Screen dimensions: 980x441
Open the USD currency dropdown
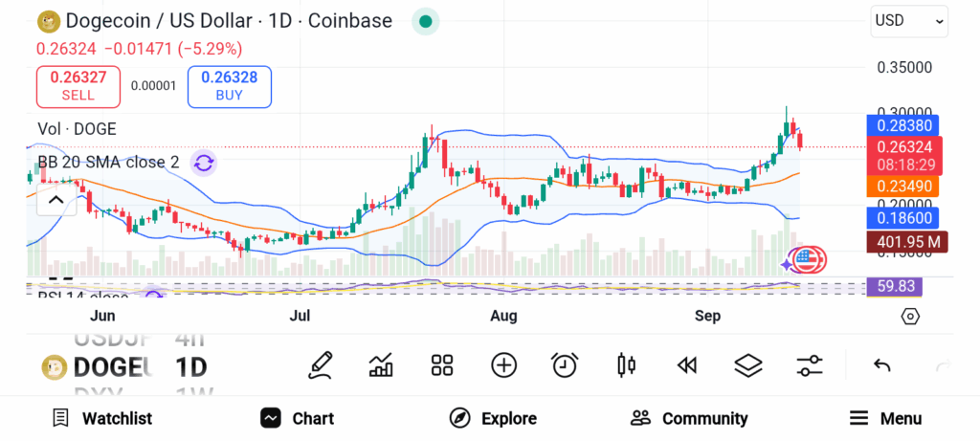tap(908, 20)
